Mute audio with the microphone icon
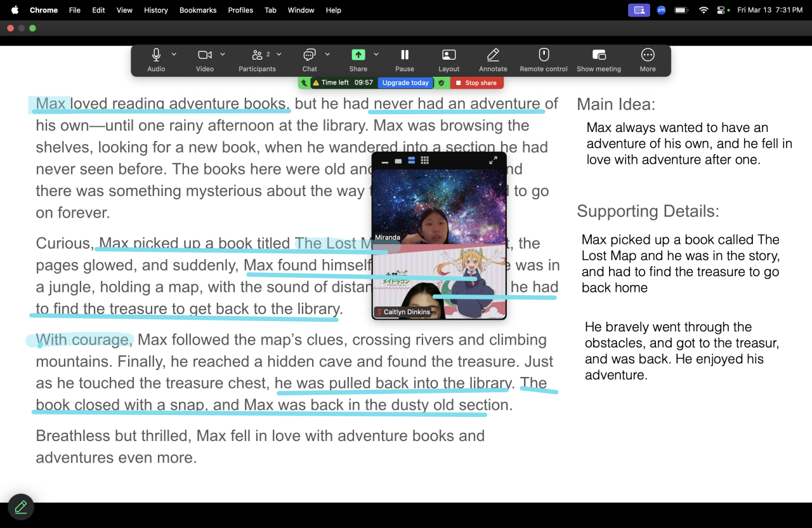The height and width of the screenshot is (528, 812). pyautogui.click(x=156, y=55)
